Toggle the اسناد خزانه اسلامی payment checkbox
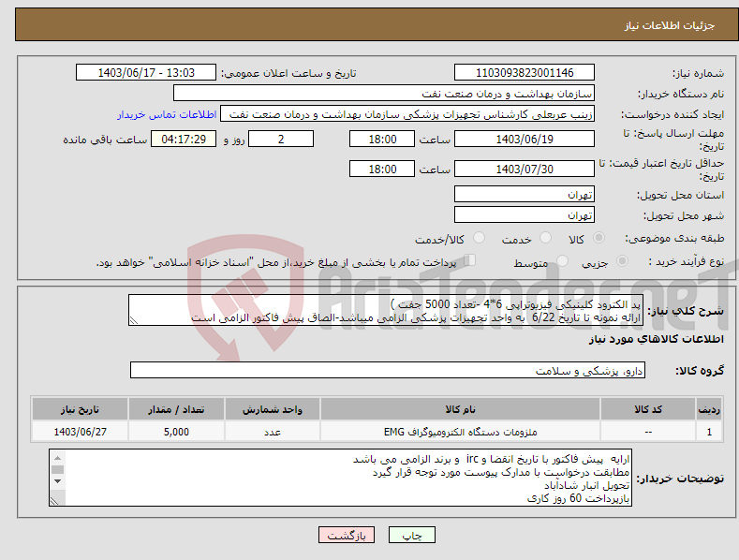Screen dimensions: 739x560 coord(469,260)
